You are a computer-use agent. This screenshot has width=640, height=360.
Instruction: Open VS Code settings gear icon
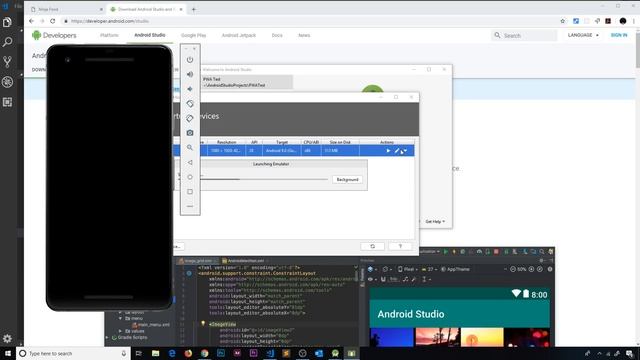[x=7, y=338]
